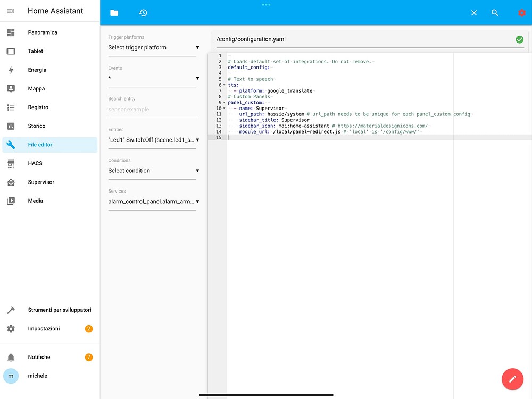Click the green check validation icon

[x=519, y=39]
